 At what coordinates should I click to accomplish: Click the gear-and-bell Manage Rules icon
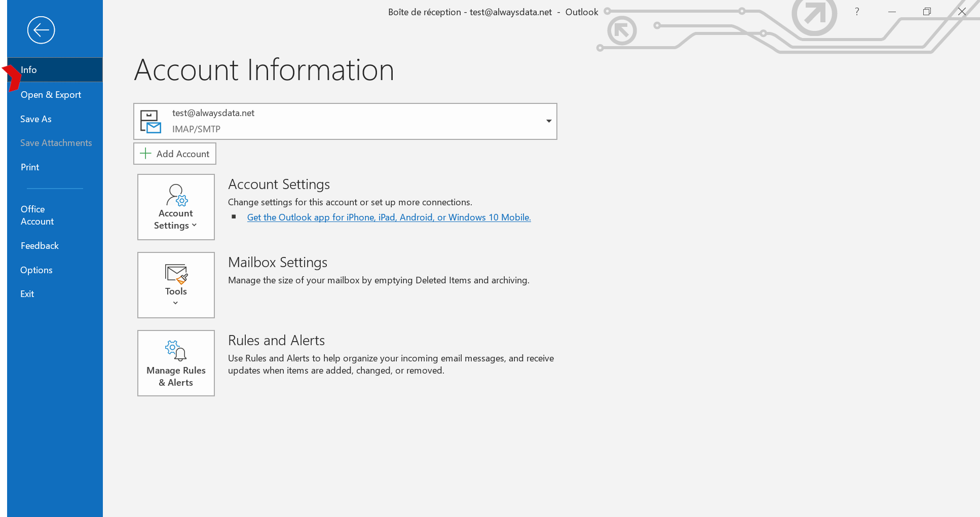176,351
